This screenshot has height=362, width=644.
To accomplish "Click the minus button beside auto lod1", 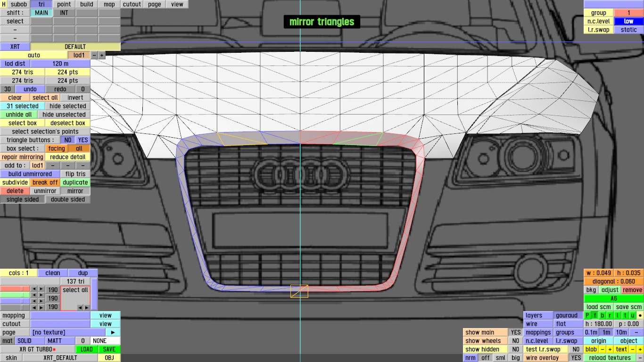I will coord(94,55).
